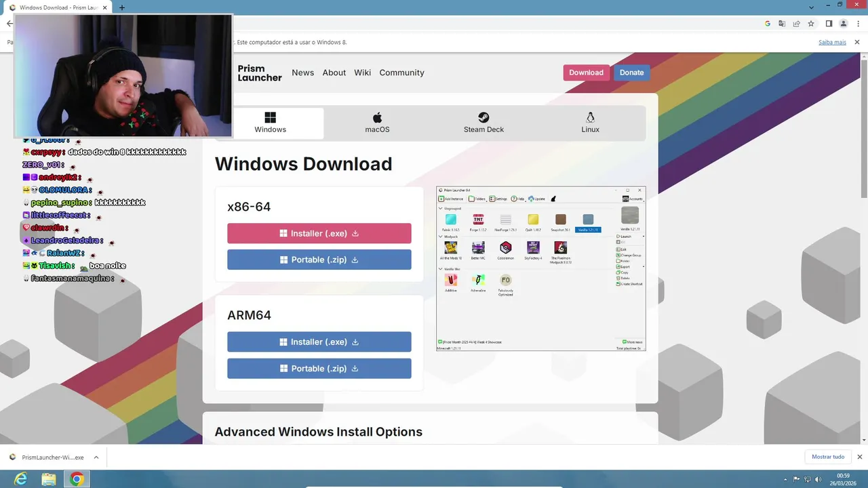Open File Explorer from taskbar
Screen dimensions: 868x488
pos(49,479)
